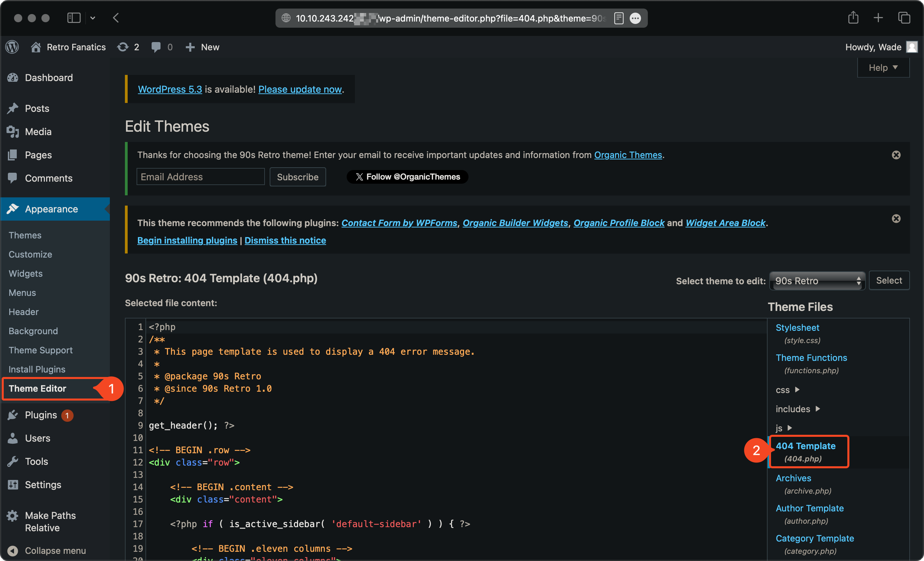Screen dimensions: 924x561
Task: Open the 90s Retro theme select box
Action: 817,281
